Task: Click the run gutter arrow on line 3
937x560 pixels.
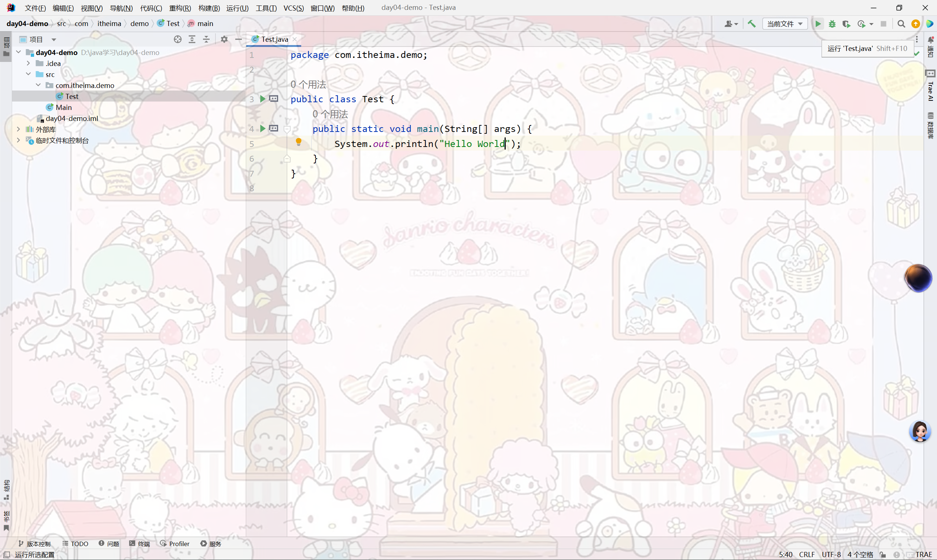Action: pyautogui.click(x=262, y=99)
